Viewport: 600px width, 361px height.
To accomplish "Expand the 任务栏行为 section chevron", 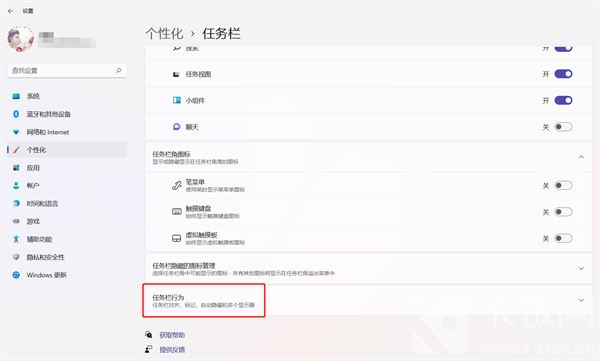I will 581,300.
